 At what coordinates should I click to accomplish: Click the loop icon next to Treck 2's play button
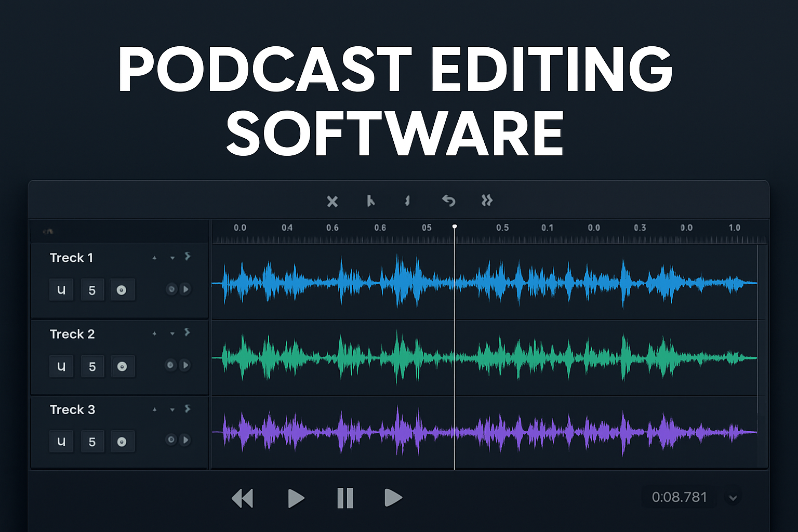[x=171, y=365]
